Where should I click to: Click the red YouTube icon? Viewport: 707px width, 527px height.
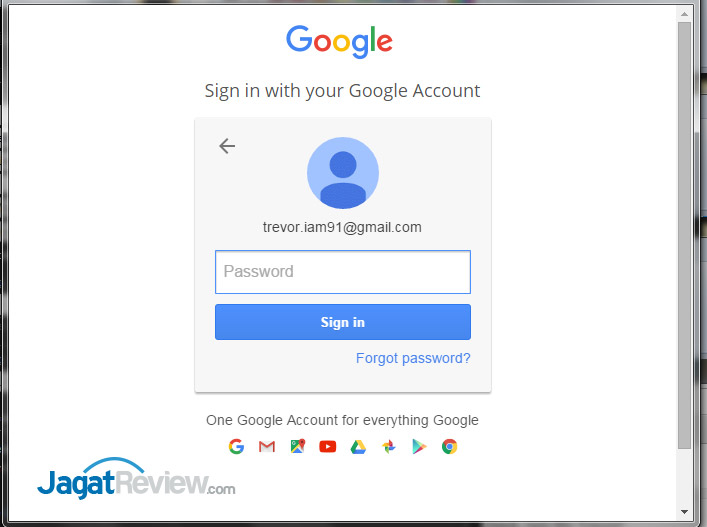pos(328,447)
